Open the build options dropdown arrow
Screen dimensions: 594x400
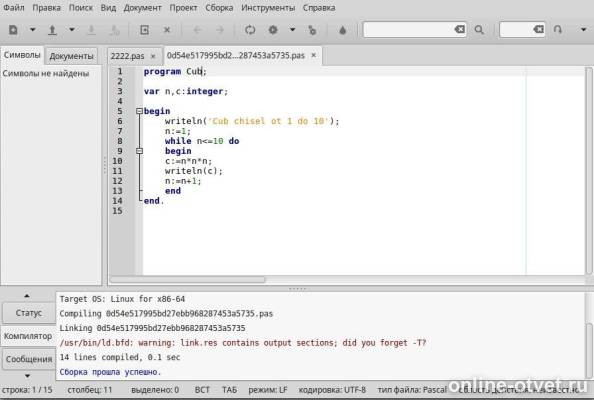(x=292, y=30)
